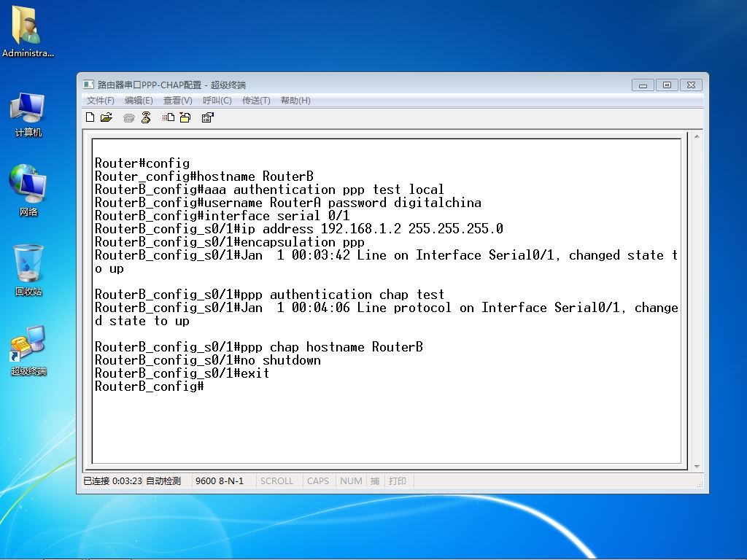
Task: Select the 回收站 recycle bin icon
Action: pos(28,270)
